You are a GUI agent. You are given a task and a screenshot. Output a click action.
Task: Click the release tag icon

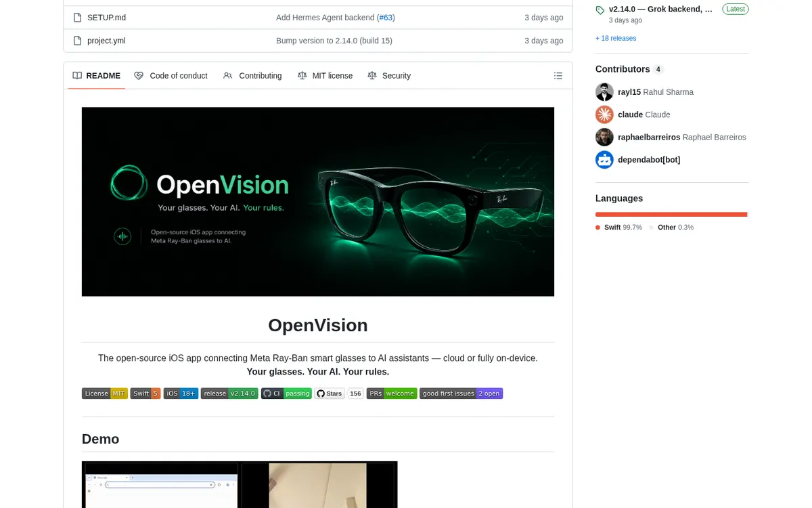click(600, 10)
